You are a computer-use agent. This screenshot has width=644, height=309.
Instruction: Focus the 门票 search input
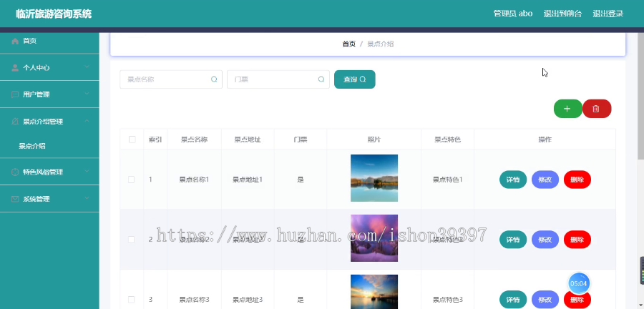coord(278,79)
